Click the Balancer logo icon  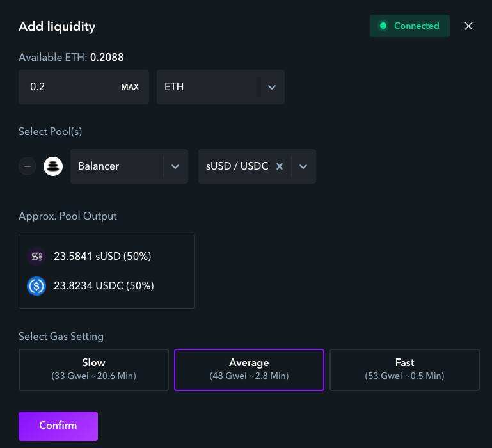(x=53, y=166)
